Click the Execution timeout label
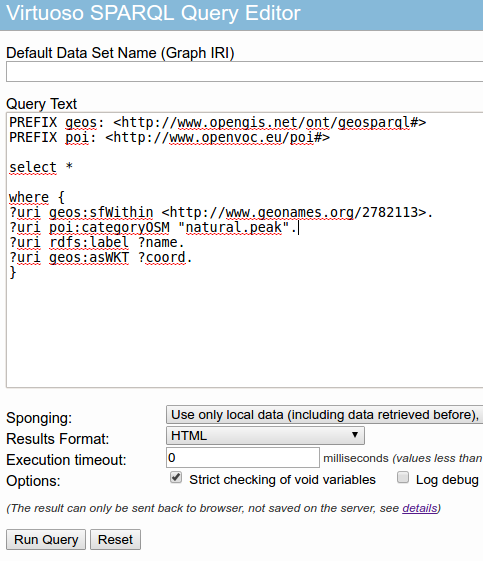 coord(67,460)
